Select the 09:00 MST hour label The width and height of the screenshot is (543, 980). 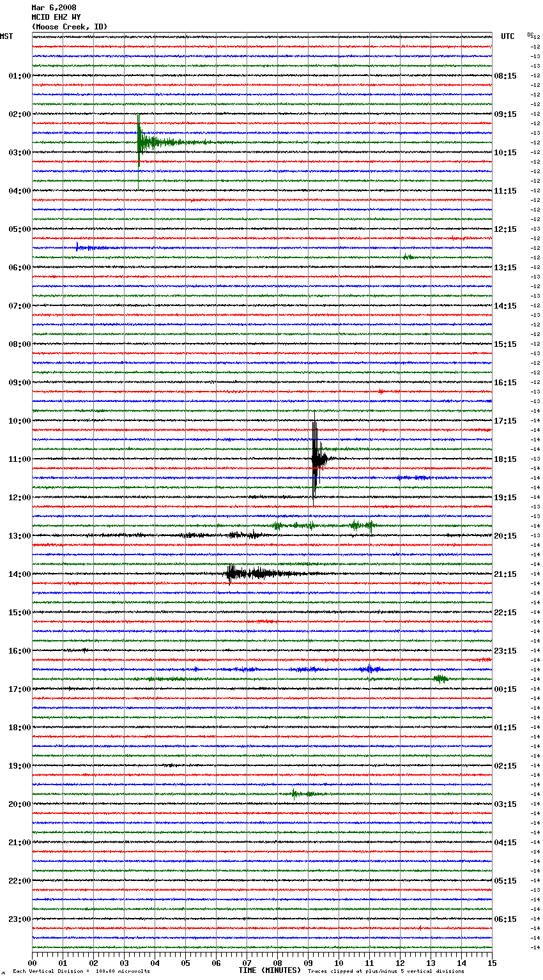click(20, 383)
